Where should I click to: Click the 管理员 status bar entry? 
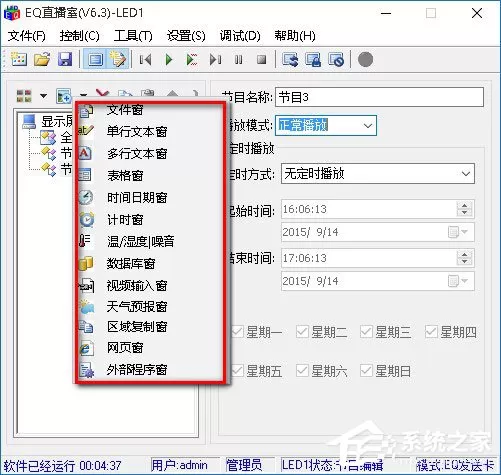(x=244, y=465)
